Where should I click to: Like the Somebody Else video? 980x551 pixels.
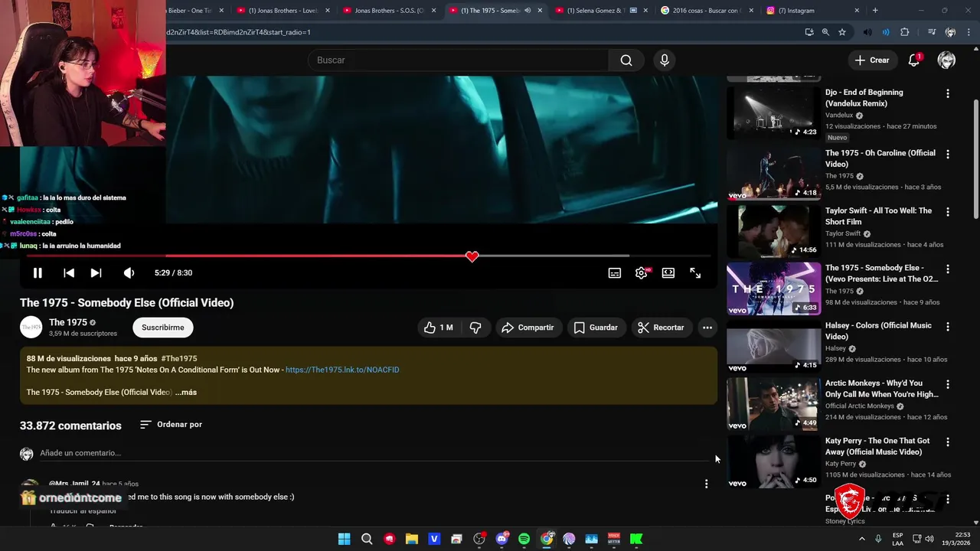tap(439, 328)
